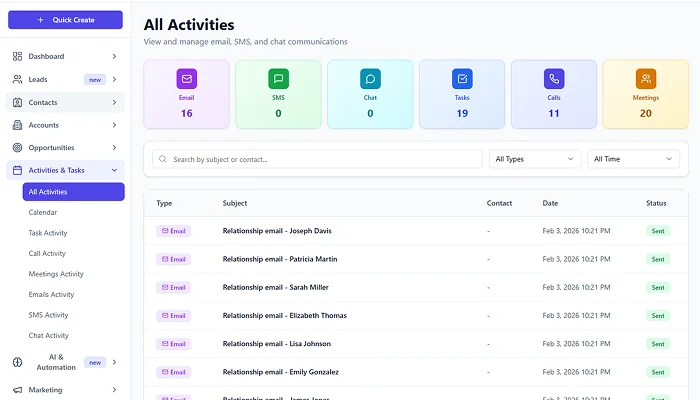
Task: Click the Quick Create button
Action: 65,20
